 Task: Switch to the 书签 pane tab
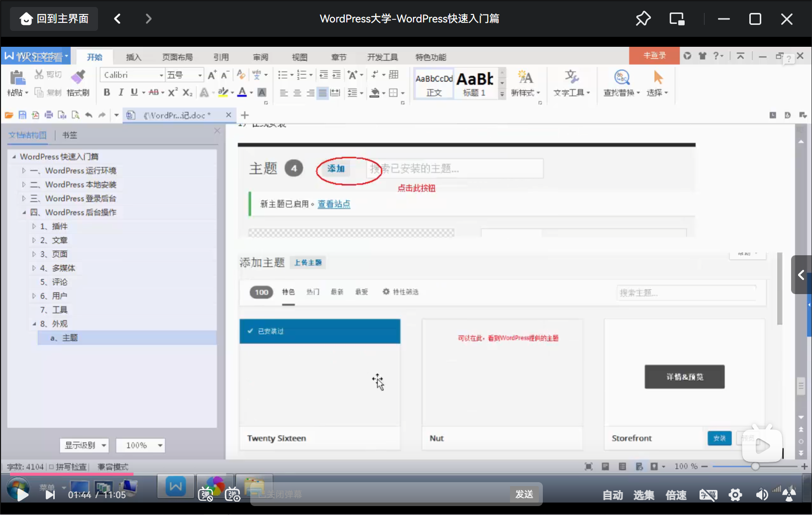click(70, 135)
